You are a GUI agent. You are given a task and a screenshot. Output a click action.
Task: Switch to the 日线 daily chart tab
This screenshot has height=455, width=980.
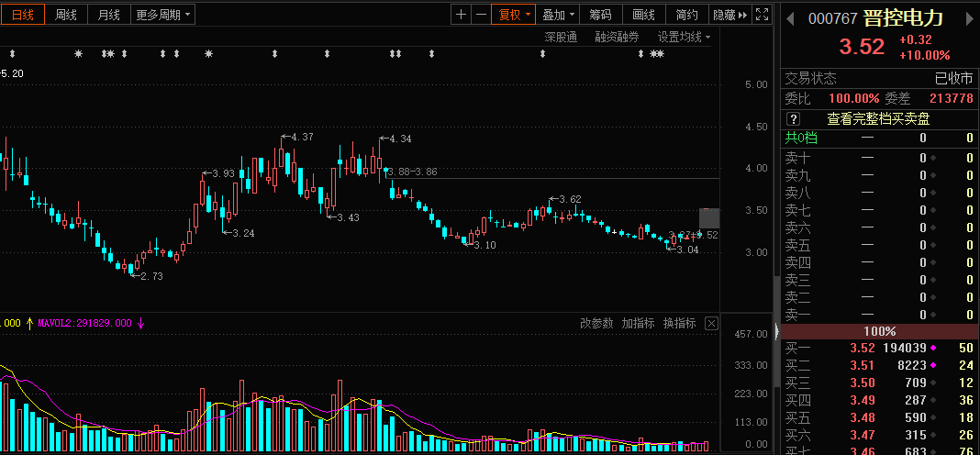coord(23,15)
